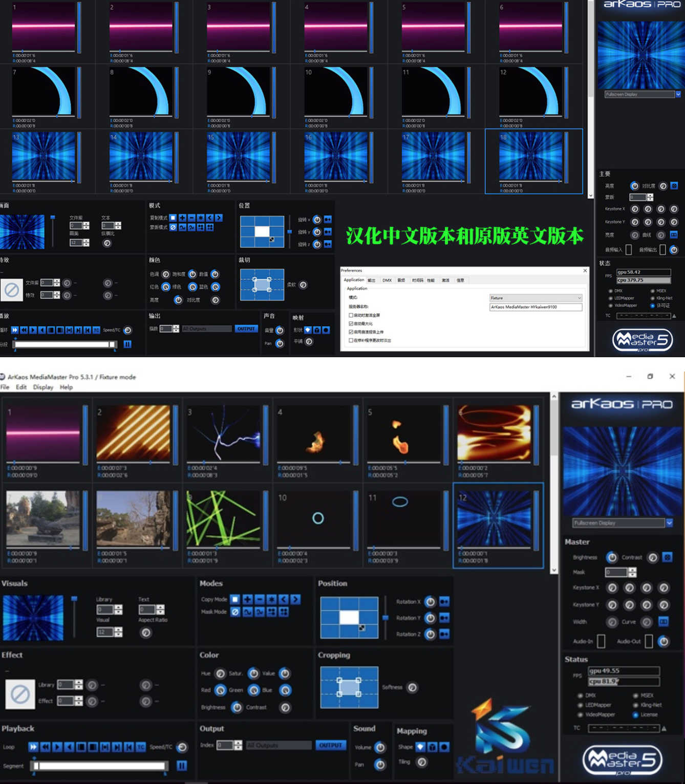The image size is (685, 784).
Task: Enable the first unchecked Preferences checkbox 启动时激活全屏
Action: pyautogui.click(x=351, y=315)
